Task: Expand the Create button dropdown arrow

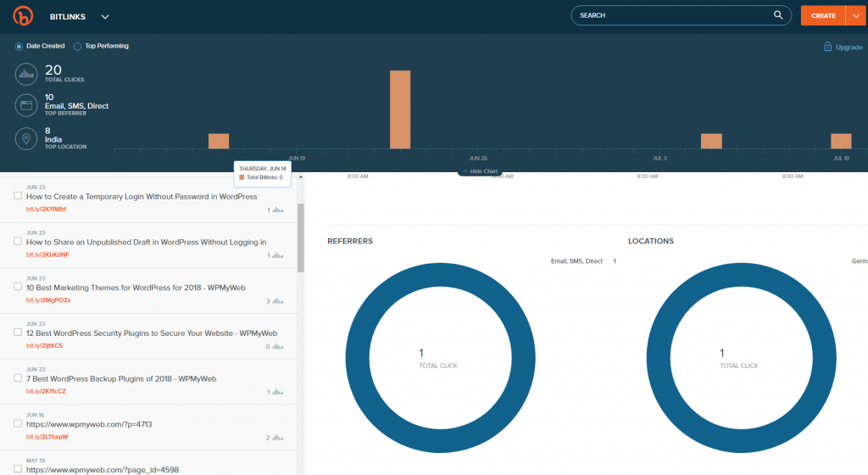Action: pos(854,15)
